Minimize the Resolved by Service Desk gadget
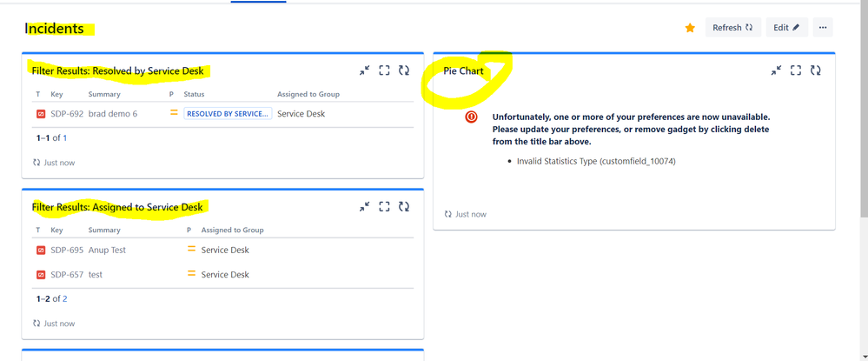Screen dimensions: 868x361 pyautogui.click(x=364, y=70)
